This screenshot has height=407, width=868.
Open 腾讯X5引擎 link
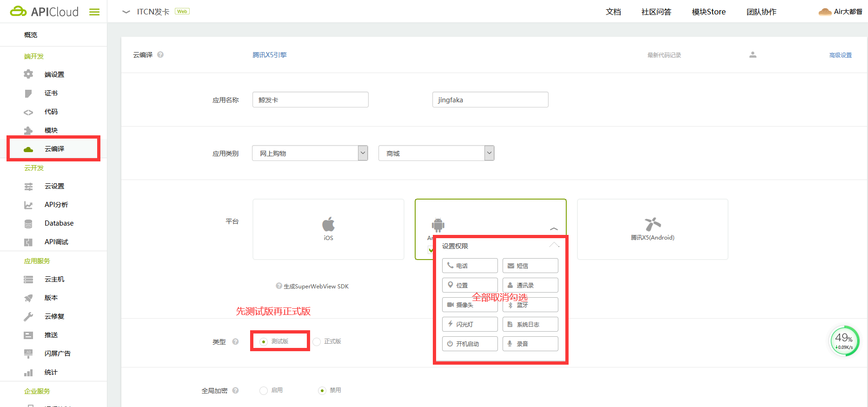tap(270, 55)
